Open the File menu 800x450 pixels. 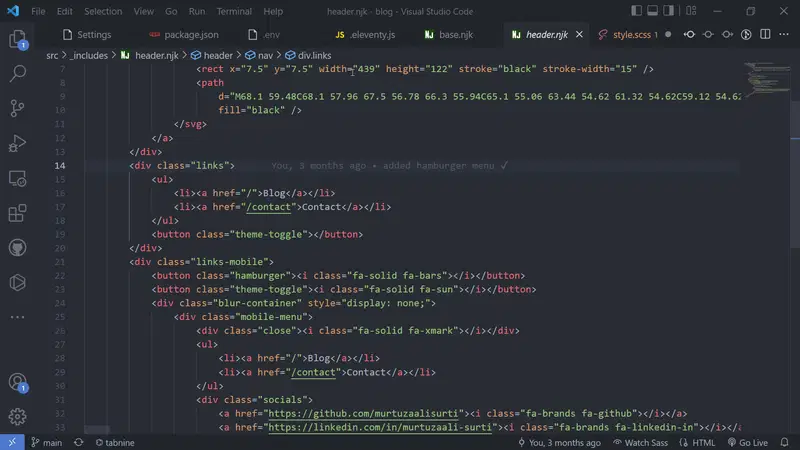click(x=38, y=11)
